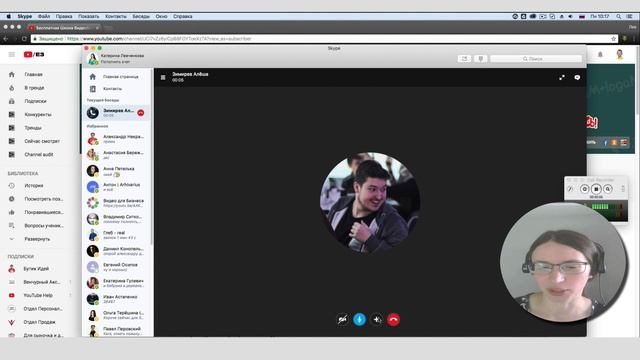This screenshot has height=360, width=640.
Task: Click the volume icon in menu bar
Action: coord(571,16)
